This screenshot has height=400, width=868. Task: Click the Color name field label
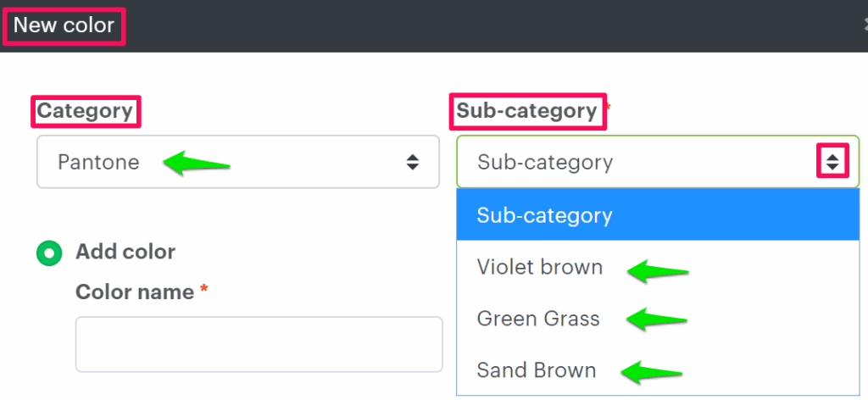135,292
